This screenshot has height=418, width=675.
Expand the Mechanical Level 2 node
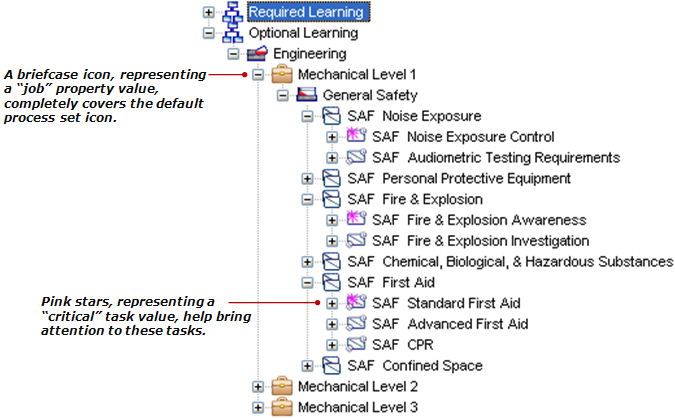point(258,387)
